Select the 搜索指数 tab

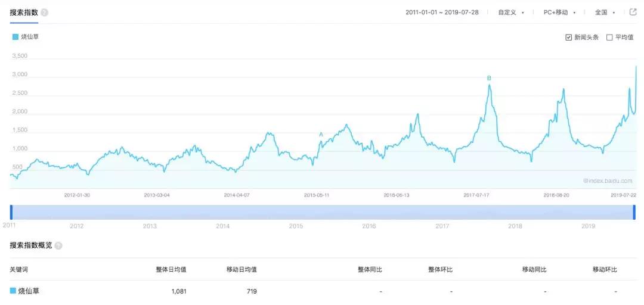point(24,12)
